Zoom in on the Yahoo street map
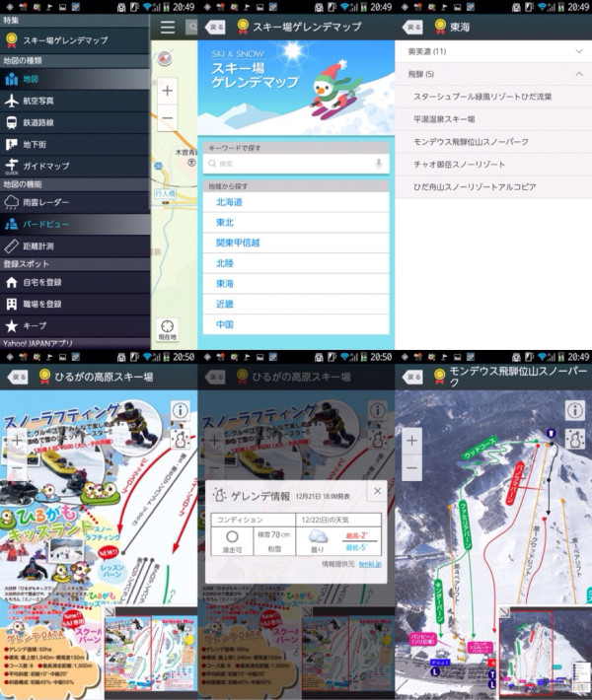Viewport: 592px width, 700px height. click(x=167, y=91)
